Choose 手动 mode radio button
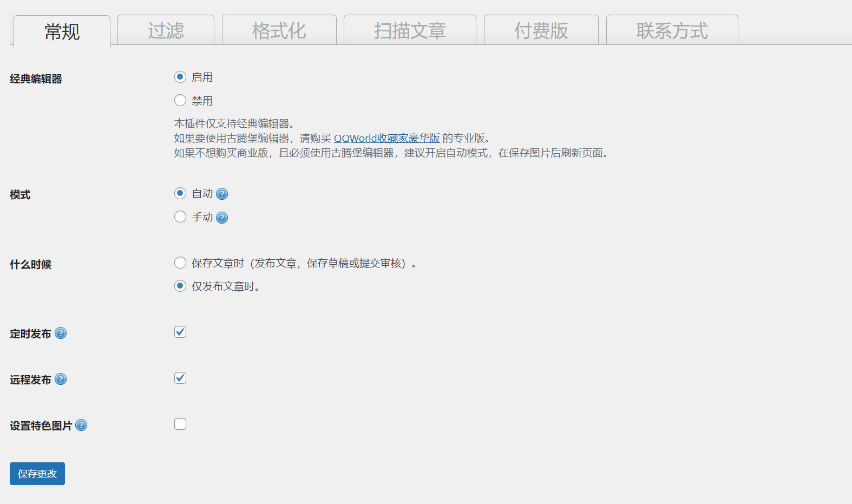Image resolution: width=852 pixels, height=504 pixels. click(x=180, y=217)
